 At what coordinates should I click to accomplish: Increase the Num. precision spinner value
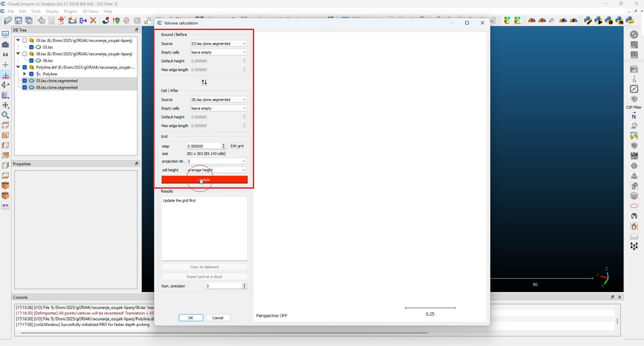tap(245, 284)
